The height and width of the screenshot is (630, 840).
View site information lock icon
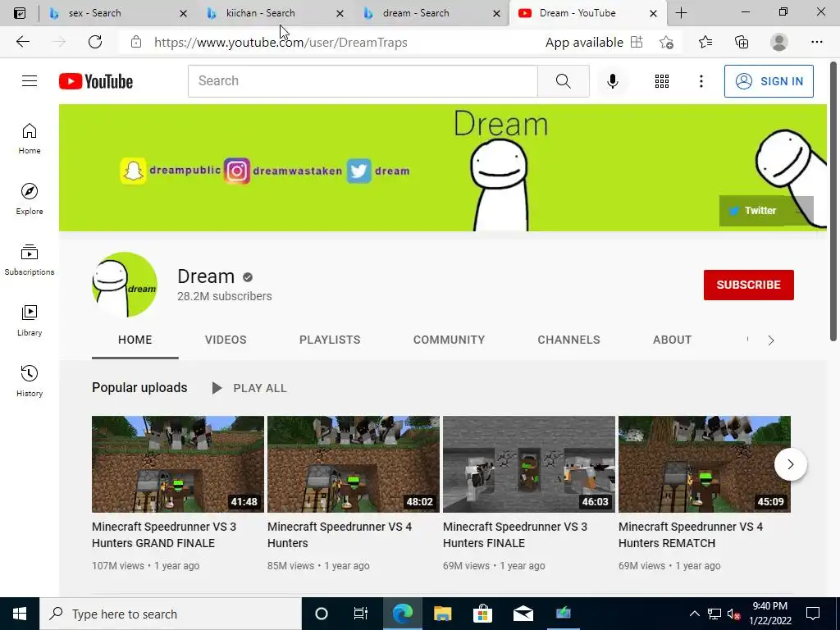click(136, 42)
